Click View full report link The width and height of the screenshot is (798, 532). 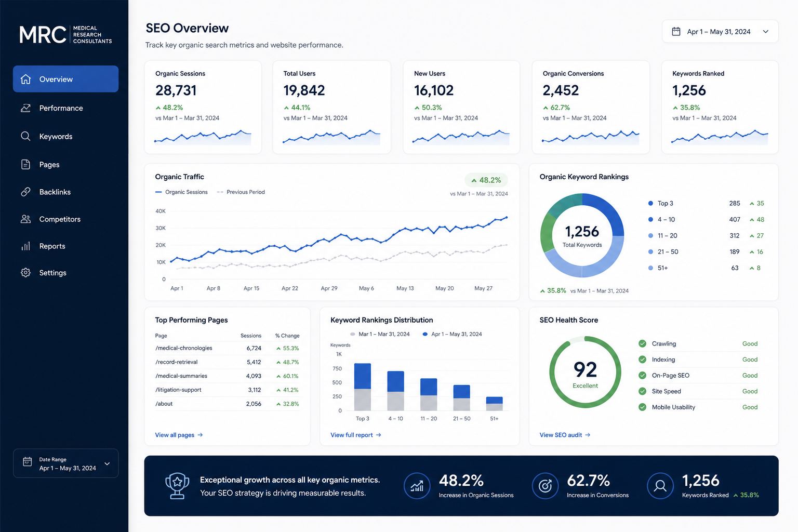click(356, 435)
